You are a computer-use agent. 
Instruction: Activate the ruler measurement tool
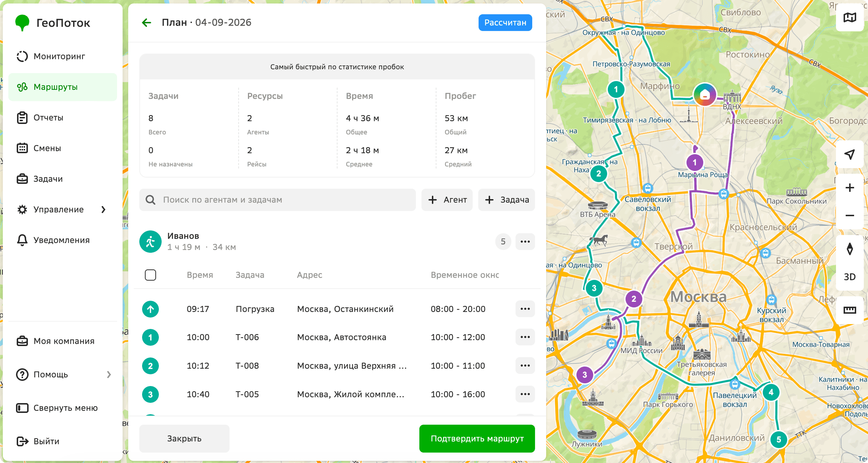pos(850,310)
